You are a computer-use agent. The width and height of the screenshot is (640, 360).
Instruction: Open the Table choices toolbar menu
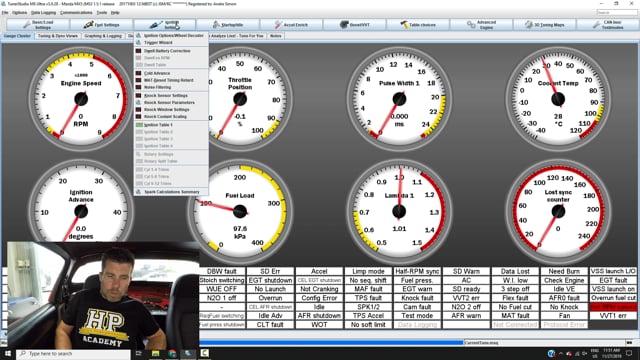coord(418,24)
